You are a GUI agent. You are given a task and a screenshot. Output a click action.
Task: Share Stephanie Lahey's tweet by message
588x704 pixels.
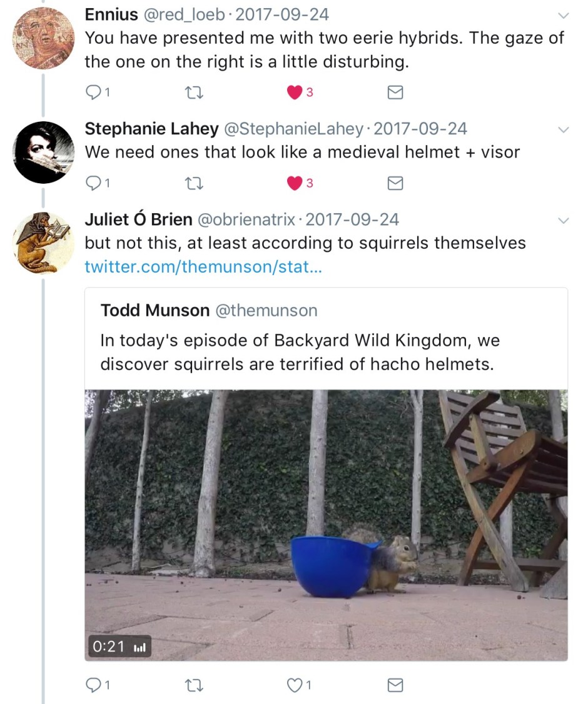point(395,183)
